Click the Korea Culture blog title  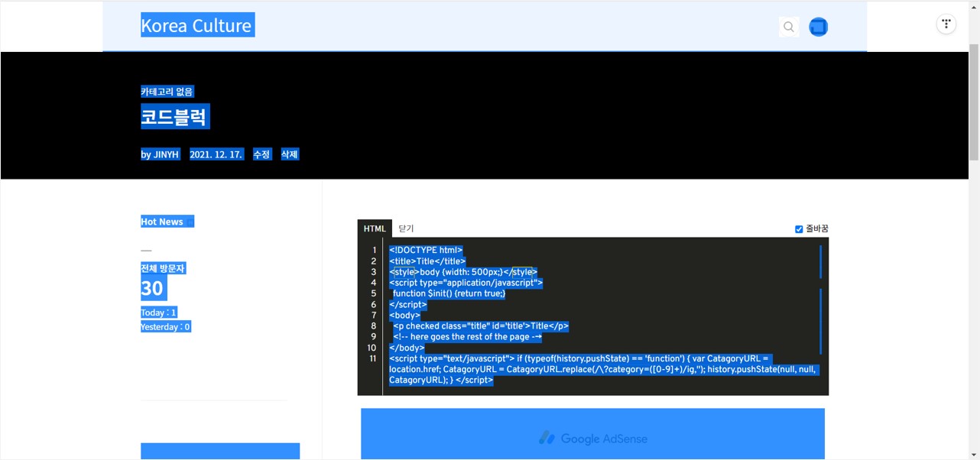197,25
